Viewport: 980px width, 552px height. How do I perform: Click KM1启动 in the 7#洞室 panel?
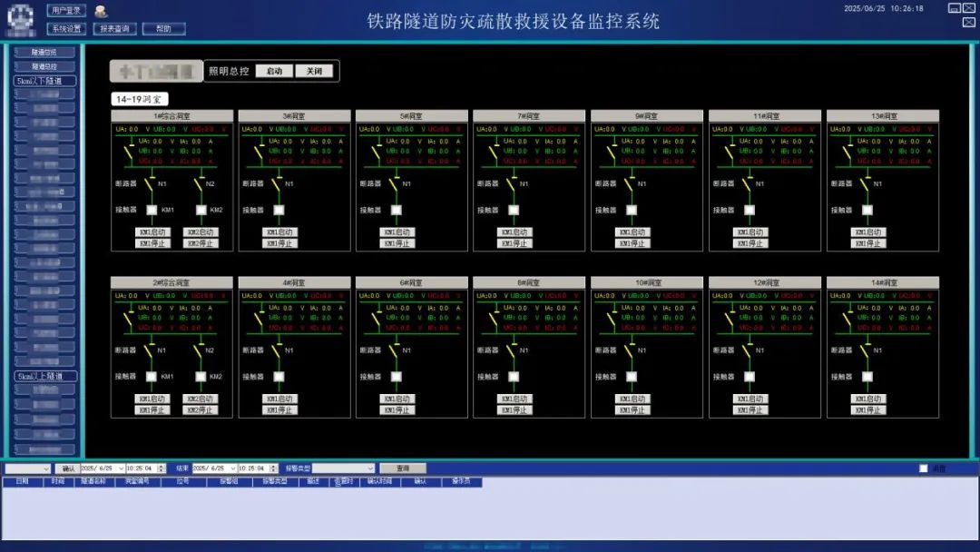514,232
